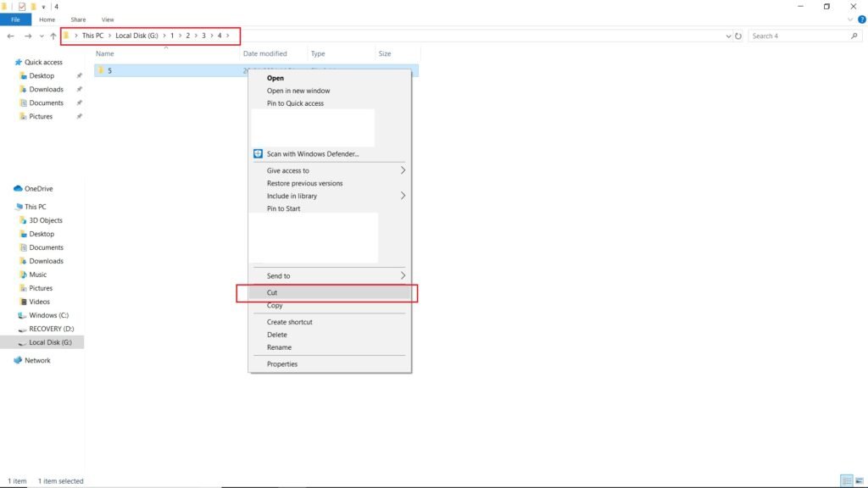This screenshot has height=488, width=868.
Task: Open 3D Objects in the sidebar
Action: pyautogui.click(x=46, y=220)
